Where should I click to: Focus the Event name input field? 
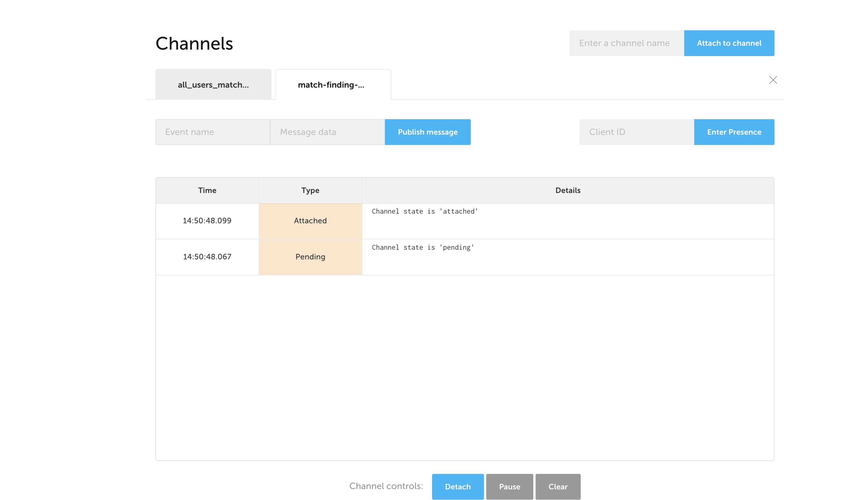point(212,132)
